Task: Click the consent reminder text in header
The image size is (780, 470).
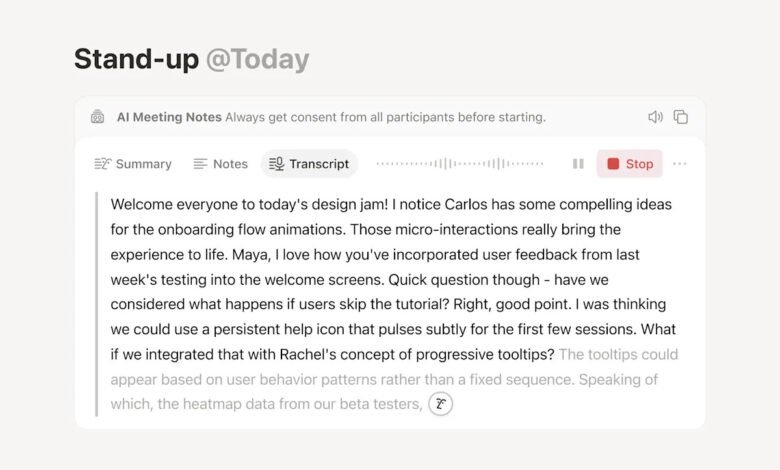Action: [385, 117]
